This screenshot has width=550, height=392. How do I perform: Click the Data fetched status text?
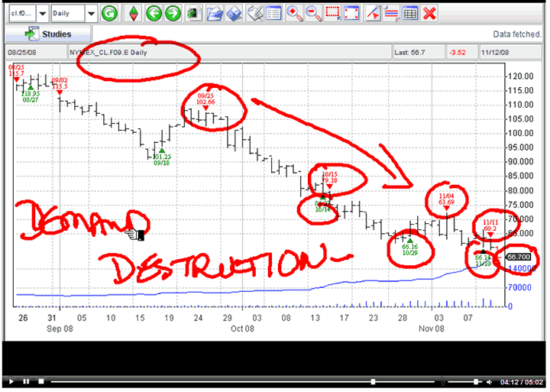coord(516,34)
